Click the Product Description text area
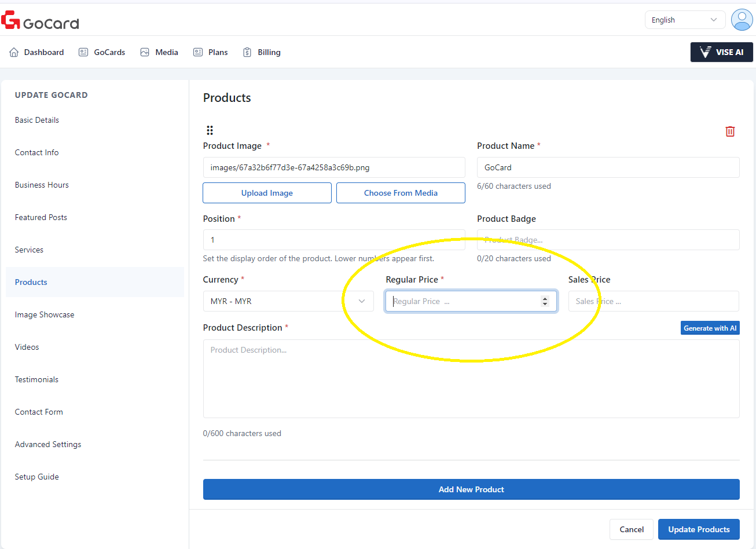 [x=471, y=379]
